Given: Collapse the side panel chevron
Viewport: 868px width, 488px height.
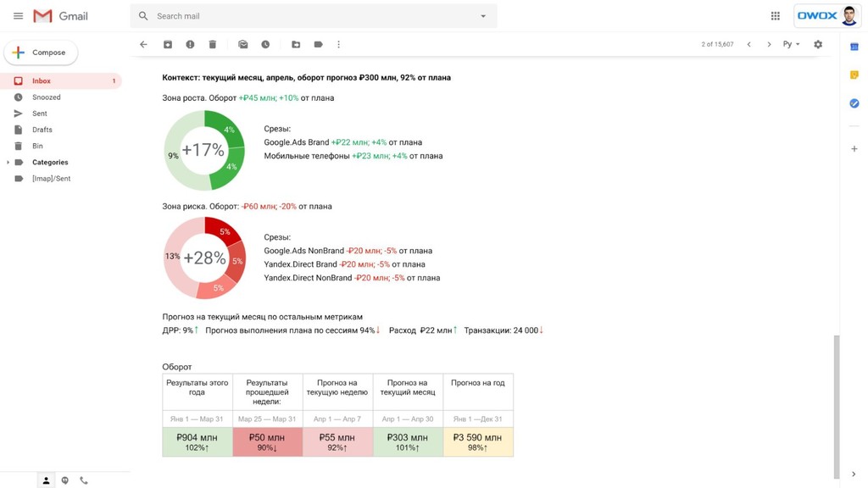Looking at the screenshot, I should [x=854, y=474].
